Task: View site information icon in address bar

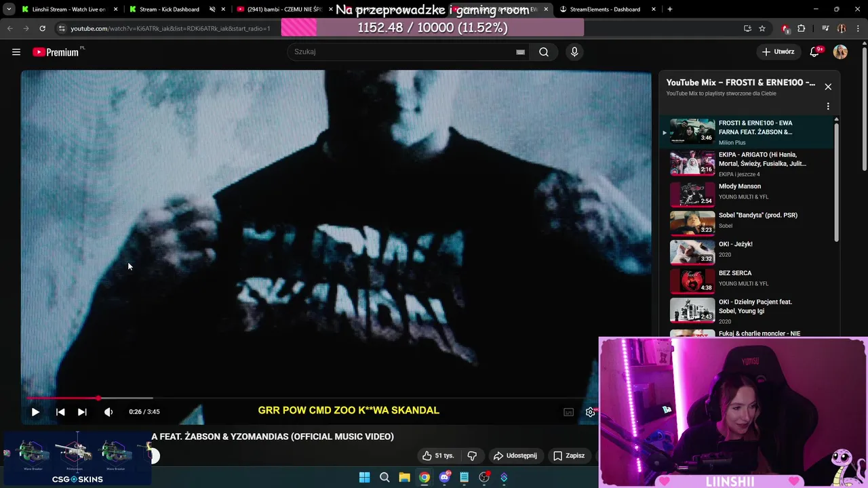Action: [62, 28]
